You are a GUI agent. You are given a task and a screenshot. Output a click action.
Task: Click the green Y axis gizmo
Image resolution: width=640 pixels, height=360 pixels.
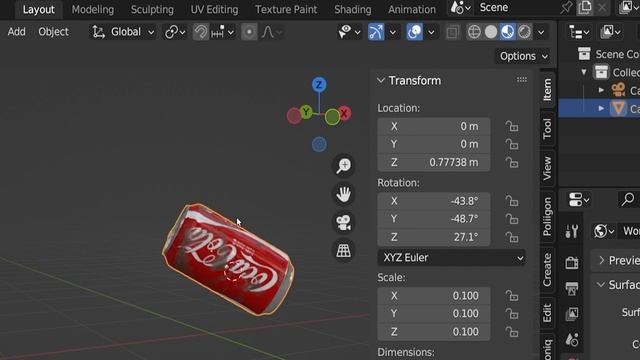point(306,111)
